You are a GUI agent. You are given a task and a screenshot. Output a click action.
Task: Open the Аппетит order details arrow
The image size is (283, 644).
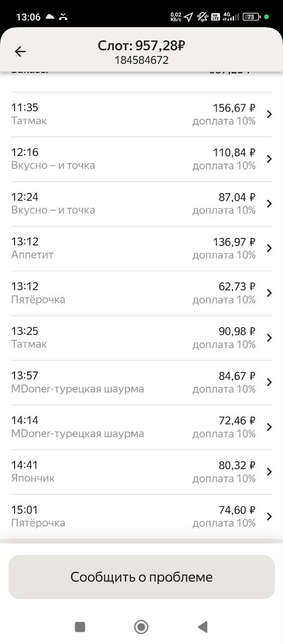(x=269, y=248)
